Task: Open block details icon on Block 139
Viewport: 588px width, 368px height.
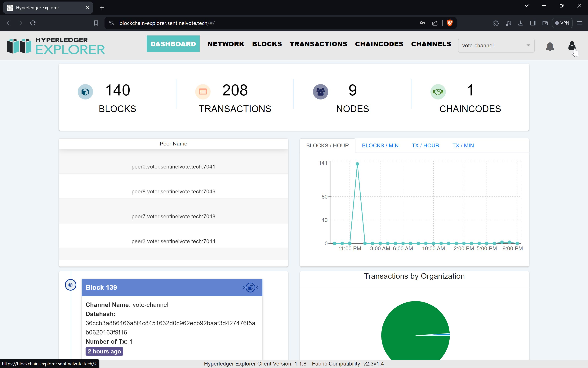Action: 250,287
